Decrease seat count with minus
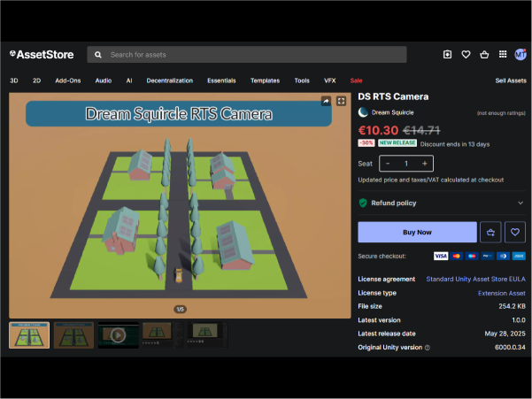Image resolution: width=532 pixels, height=399 pixels. 388,164
